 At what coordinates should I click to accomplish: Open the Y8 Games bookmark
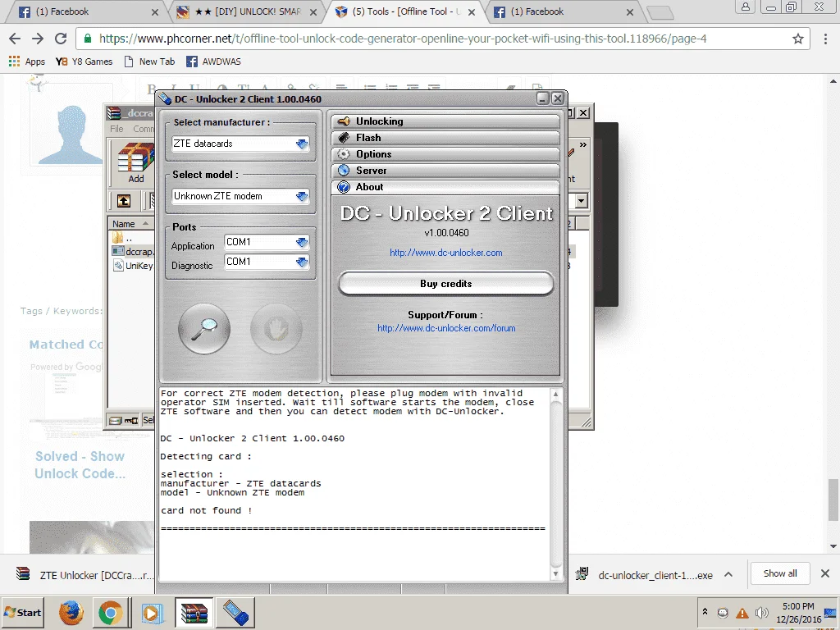click(x=84, y=62)
